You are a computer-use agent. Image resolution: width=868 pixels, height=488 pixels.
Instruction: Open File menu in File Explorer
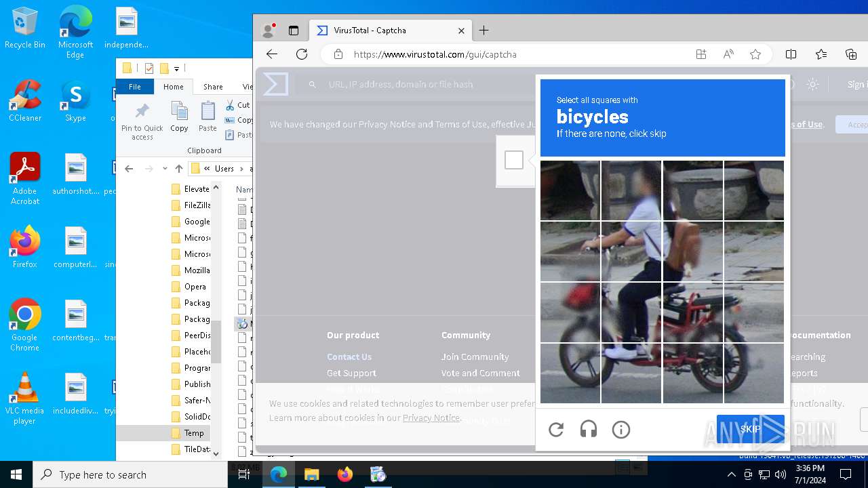coord(135,87)
